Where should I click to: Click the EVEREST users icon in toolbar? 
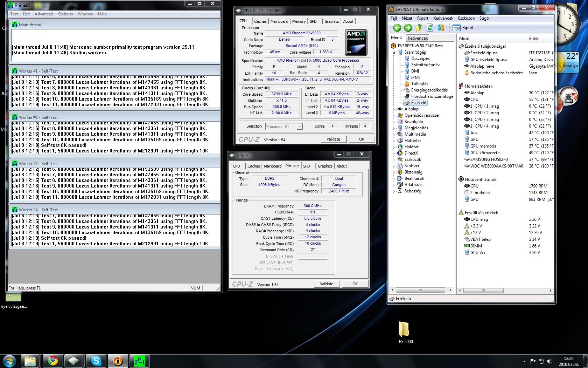click(441, 28)
